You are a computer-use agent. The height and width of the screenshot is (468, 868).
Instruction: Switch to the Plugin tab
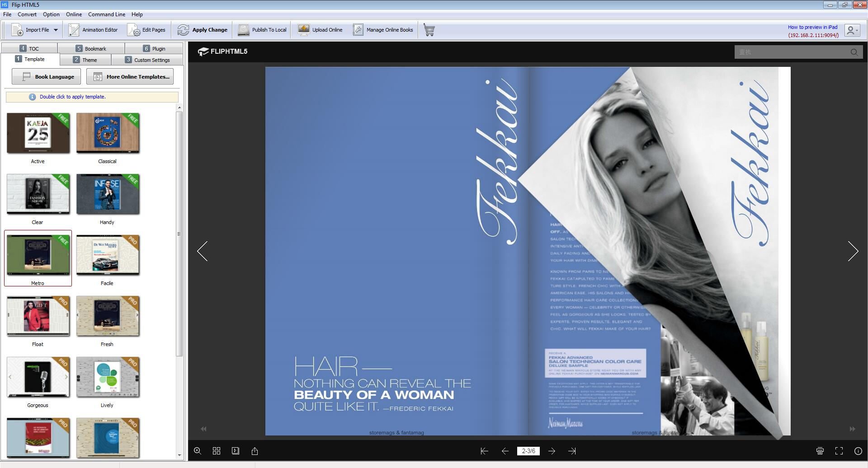[154, 48]
